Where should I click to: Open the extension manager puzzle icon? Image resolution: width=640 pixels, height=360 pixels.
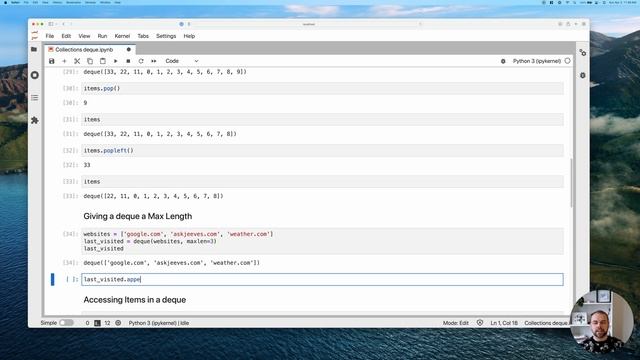[x=35, y=120]
